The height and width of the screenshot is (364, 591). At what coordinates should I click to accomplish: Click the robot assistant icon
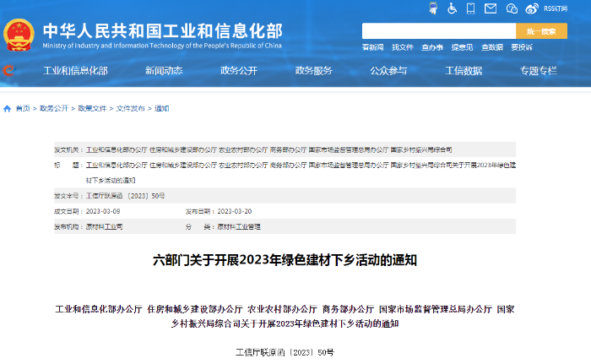(432, 8)
